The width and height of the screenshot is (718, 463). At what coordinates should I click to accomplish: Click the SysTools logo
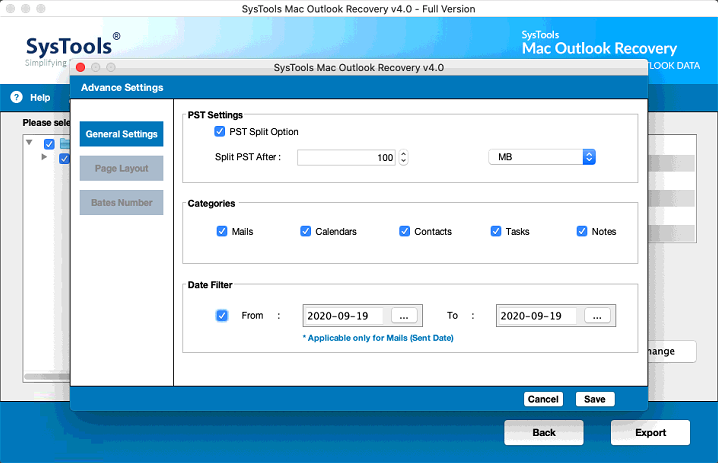click(72, 47)
